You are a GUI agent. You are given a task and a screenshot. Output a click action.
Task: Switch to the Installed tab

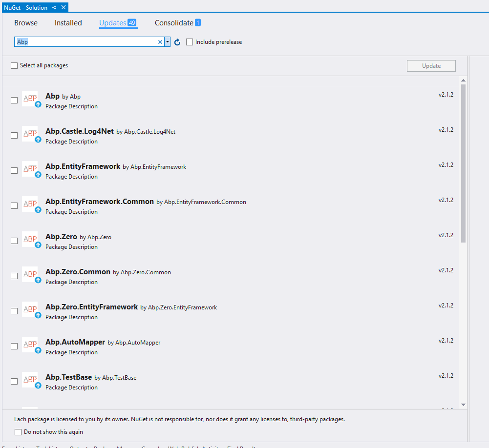68,23
